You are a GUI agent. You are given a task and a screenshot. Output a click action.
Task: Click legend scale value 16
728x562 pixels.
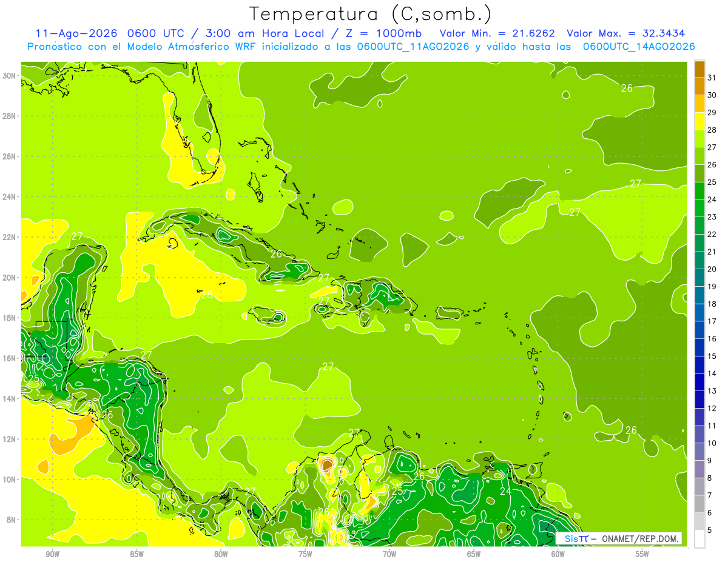(712, 339)
